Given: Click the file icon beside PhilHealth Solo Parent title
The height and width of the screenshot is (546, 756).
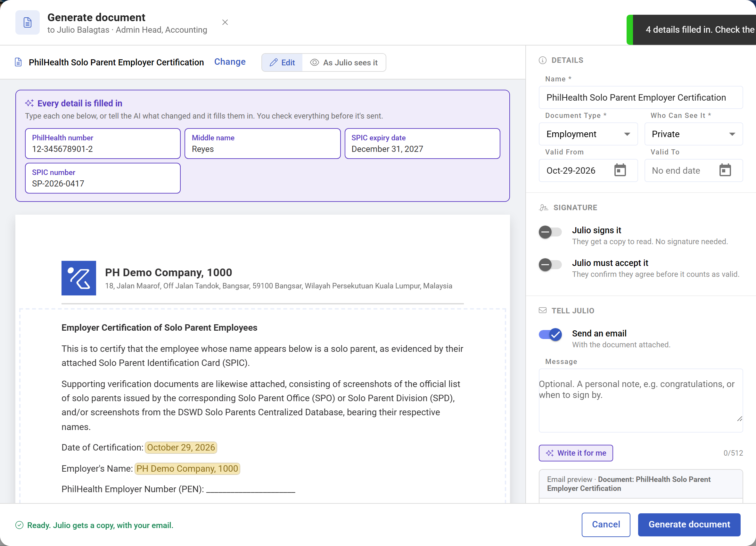Looking at the screenshot, I should (x=18, y=62).
